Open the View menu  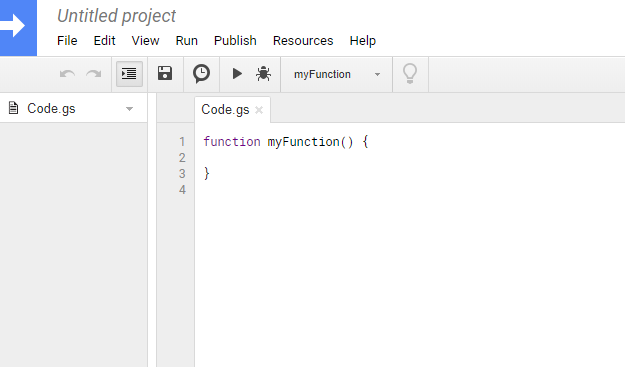pyautogui.click(x=145, y=41)
